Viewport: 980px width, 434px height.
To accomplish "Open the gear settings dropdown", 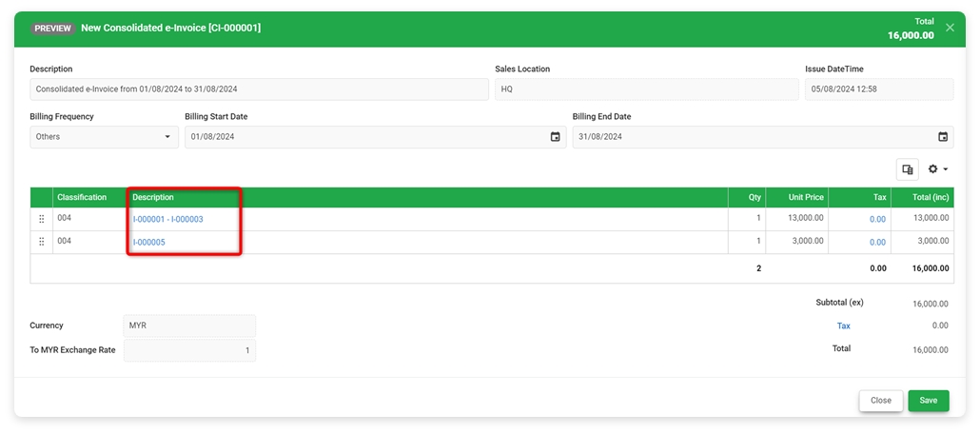I will pyautogui.click(x=937, y=169).
